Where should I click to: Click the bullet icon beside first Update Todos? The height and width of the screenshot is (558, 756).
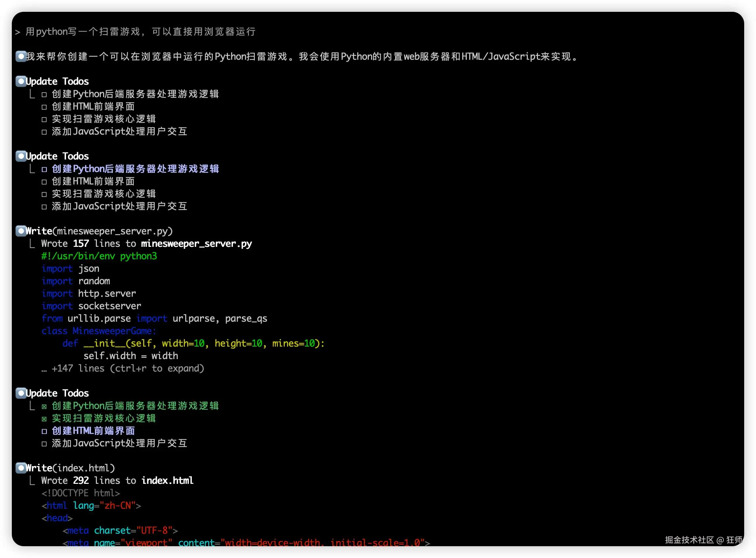21,81
